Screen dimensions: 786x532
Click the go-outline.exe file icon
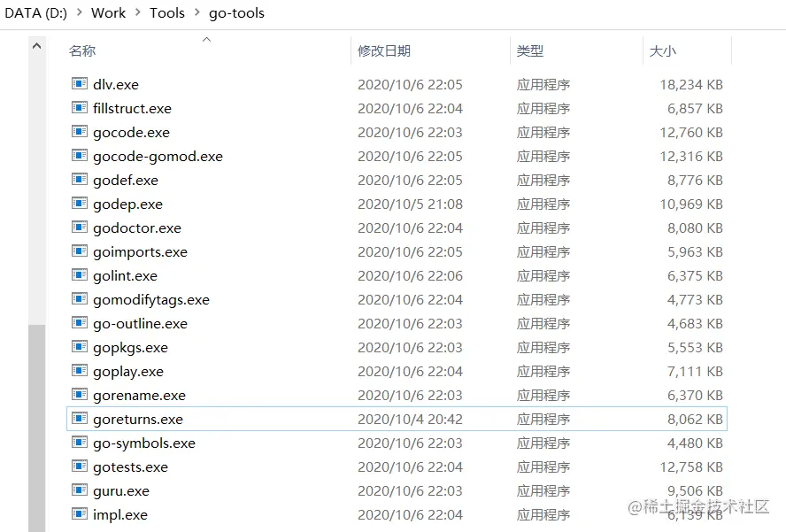(79, 322)
